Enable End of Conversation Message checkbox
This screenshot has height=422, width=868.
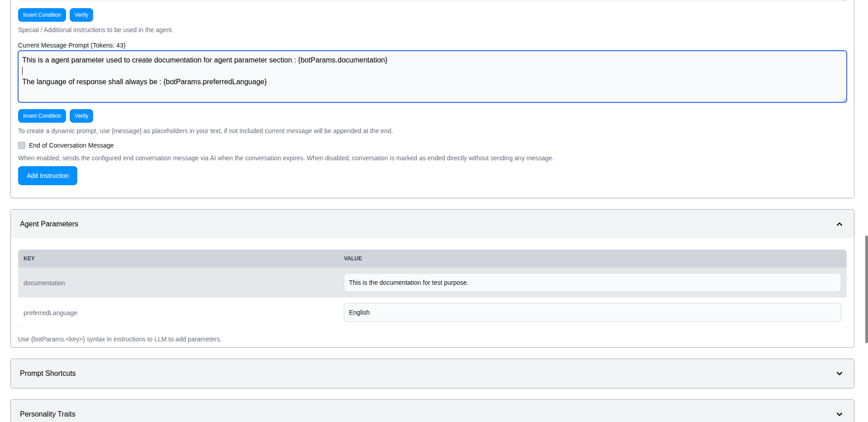(x=22, y=145)
